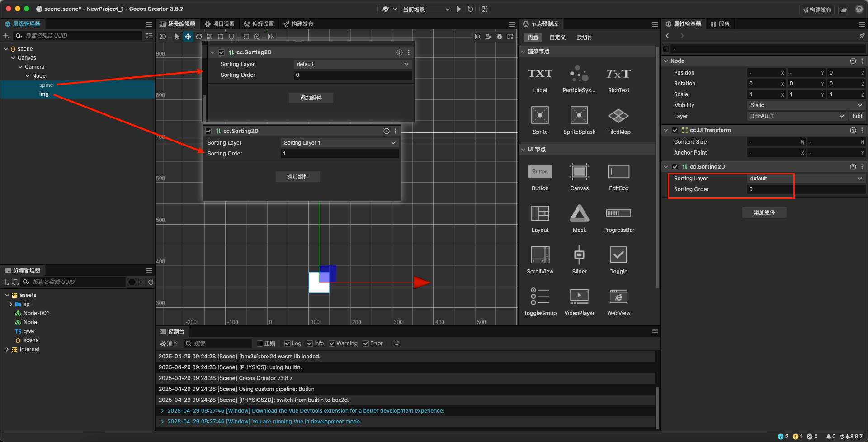Open inspector Sorting Layer dropdown

click(x=806, y=179)
